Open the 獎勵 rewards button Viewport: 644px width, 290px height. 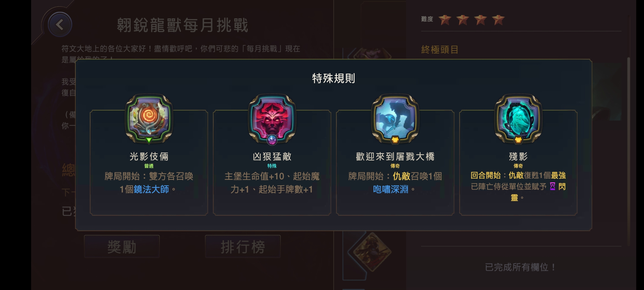(122, 247)
